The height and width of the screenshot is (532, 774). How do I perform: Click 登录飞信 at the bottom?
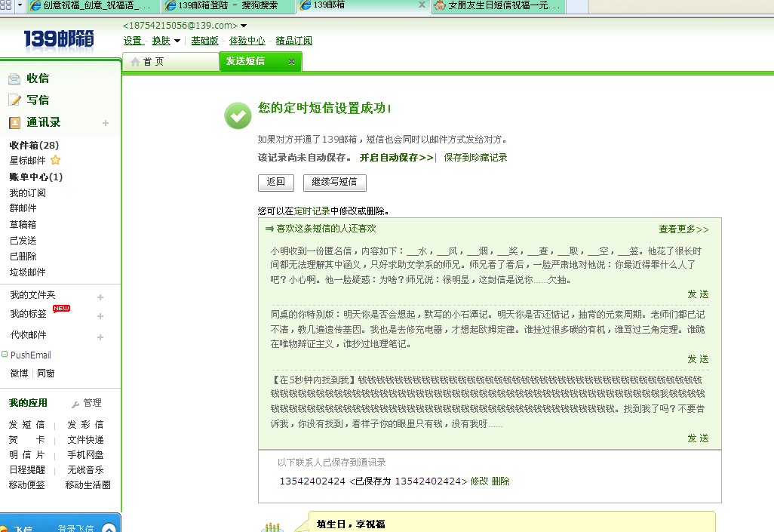[x=75, y=527]
